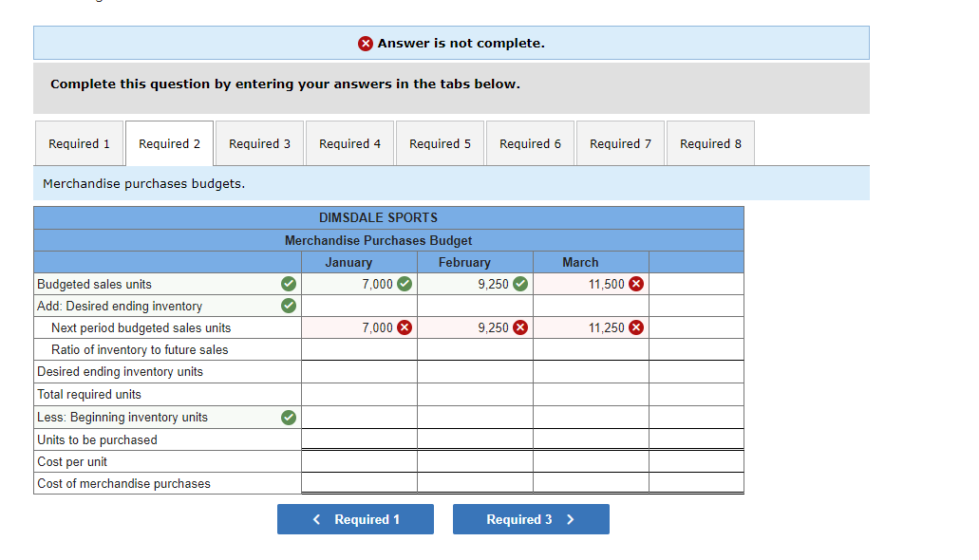Click green check icon next to Less: Beginning inventory units
Screen dimensions: 979x560
[289, 417]
